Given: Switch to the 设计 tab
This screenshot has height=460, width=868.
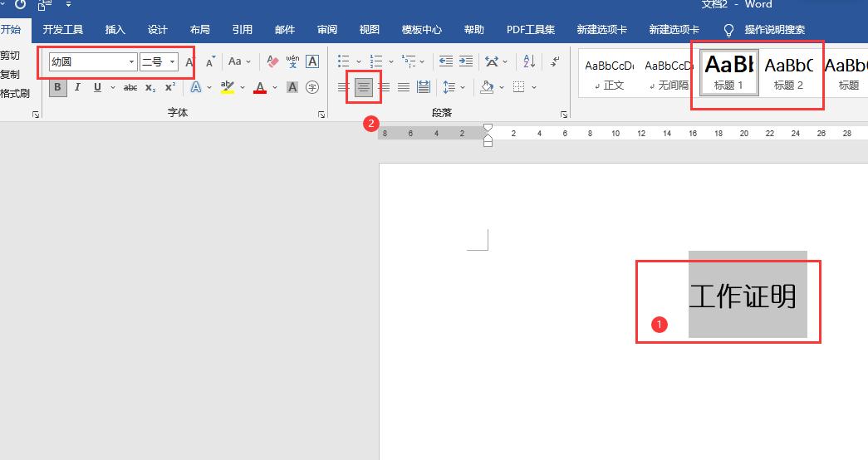Looking at the screenshot, I should coord(157,30).
